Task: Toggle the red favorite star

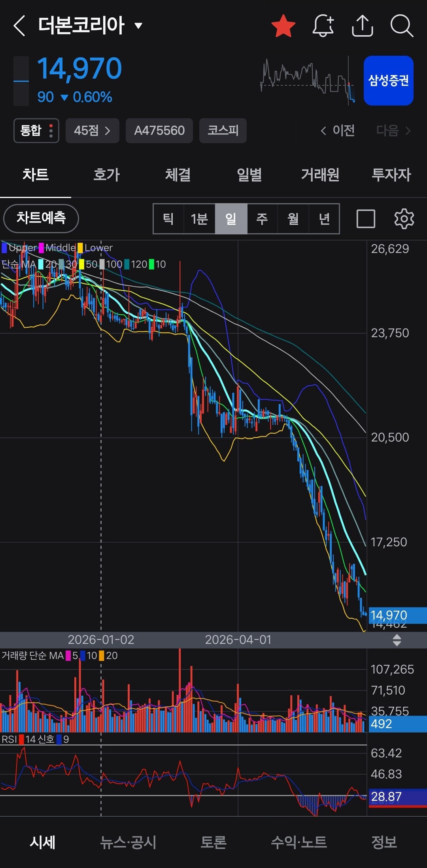Action: (283, 26)
